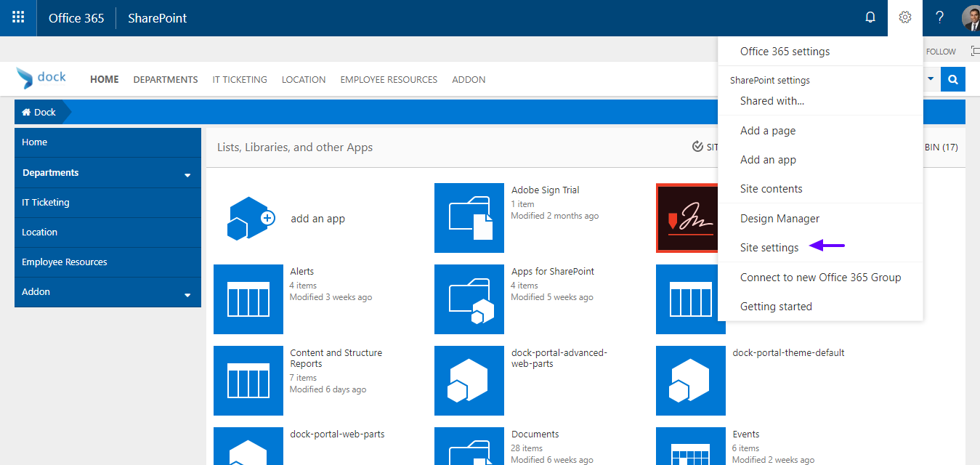Open the settings gear icon

tap(904, 17)
